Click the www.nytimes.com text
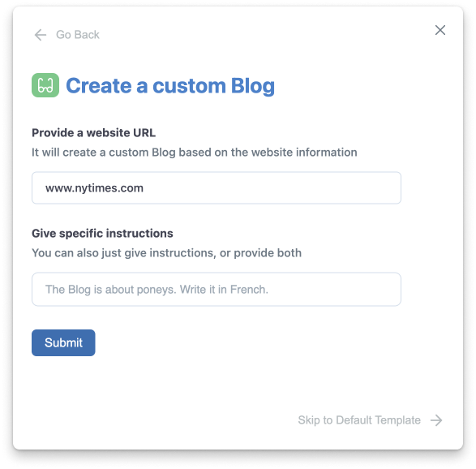 (x=94, y=188)
